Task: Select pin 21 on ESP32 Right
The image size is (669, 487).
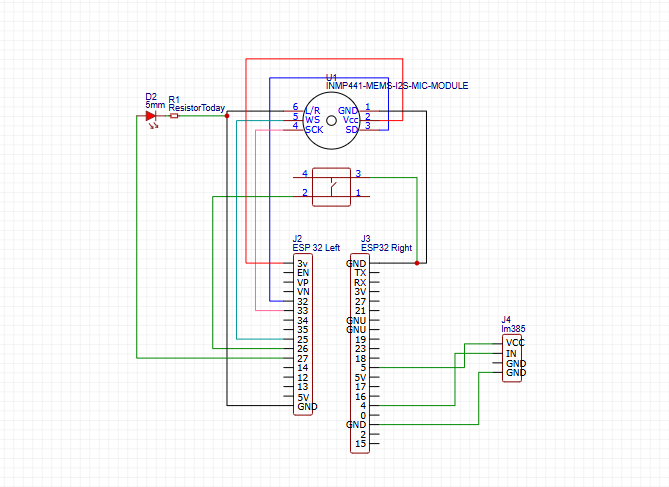Action: (361, 311)
